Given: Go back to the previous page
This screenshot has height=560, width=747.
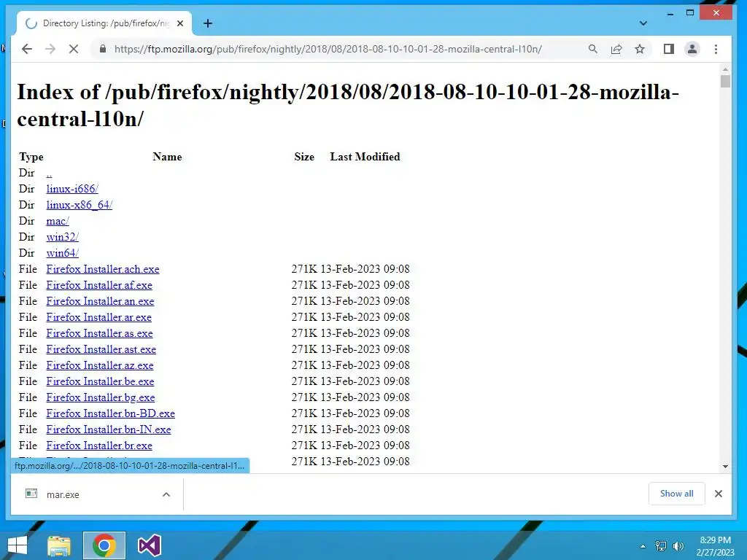Looking at the screenshot, I should pos(27,49).
